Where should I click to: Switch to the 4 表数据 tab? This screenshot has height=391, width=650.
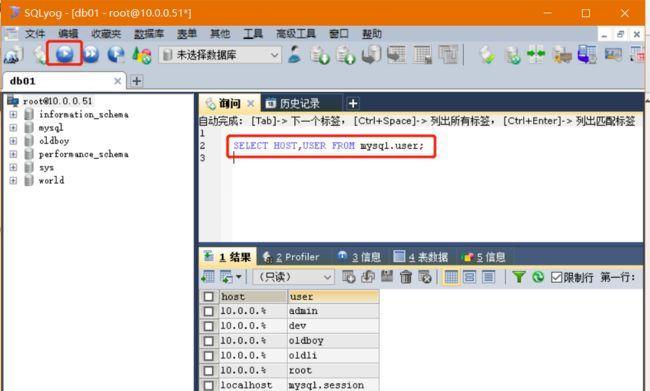pyautogui.click(x=421, y=257)
